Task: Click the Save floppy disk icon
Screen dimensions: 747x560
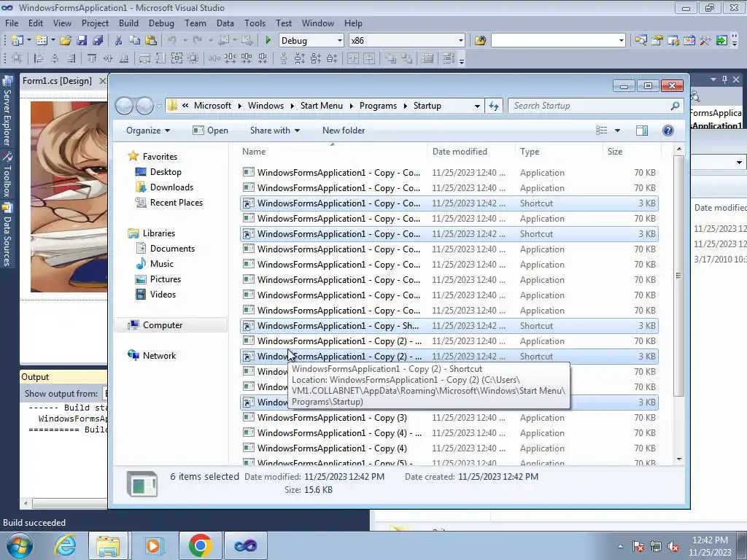Action: coord(82,41)
